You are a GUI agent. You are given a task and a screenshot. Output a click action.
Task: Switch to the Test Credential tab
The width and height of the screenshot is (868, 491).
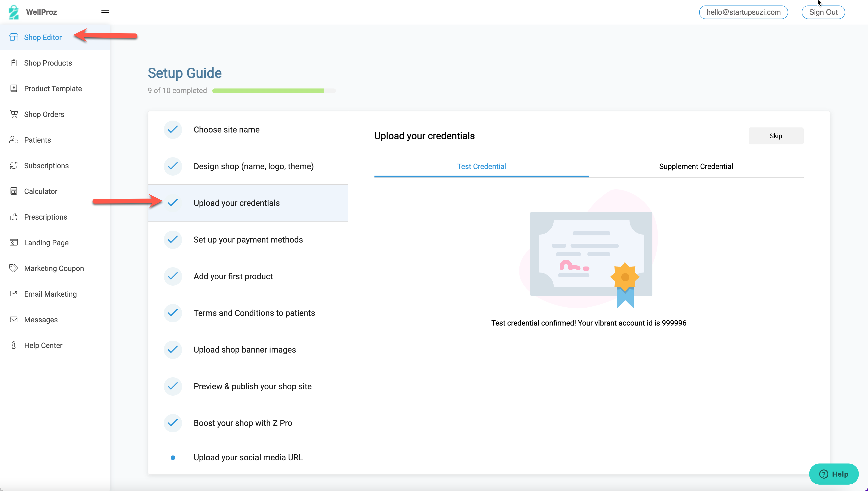pos(481,167)
